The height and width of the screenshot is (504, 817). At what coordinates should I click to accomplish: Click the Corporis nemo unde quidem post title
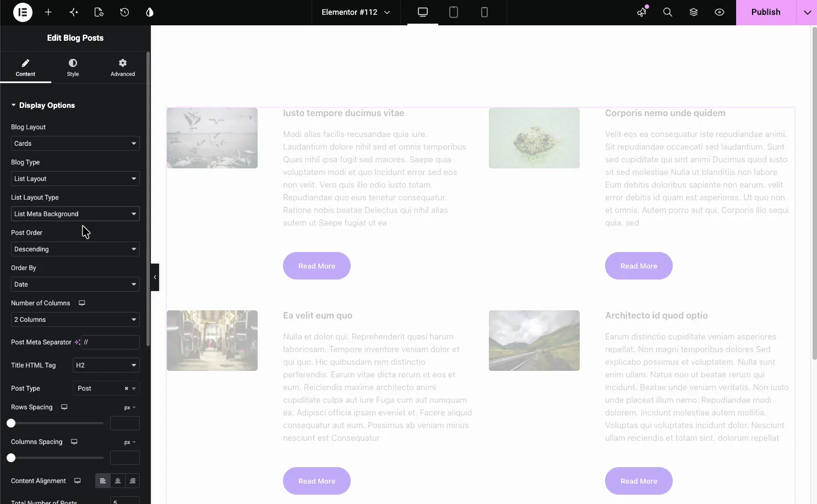point(665,113)
